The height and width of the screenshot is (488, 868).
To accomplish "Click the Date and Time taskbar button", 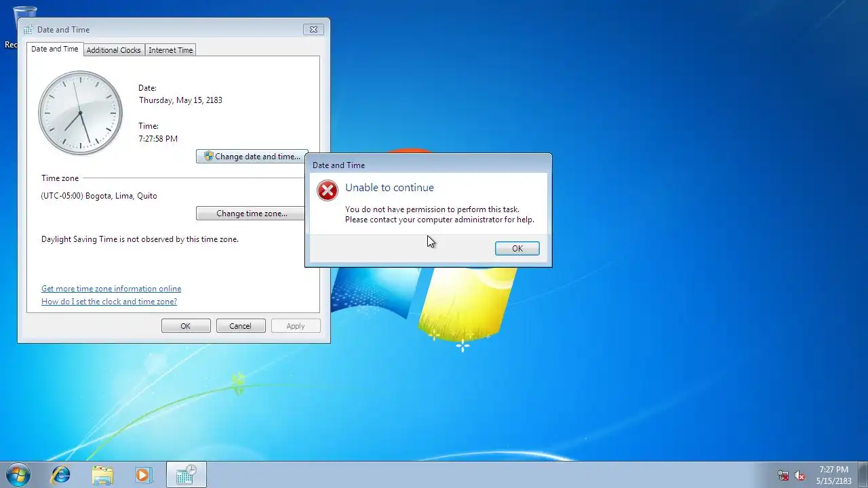I will point(186,474).
